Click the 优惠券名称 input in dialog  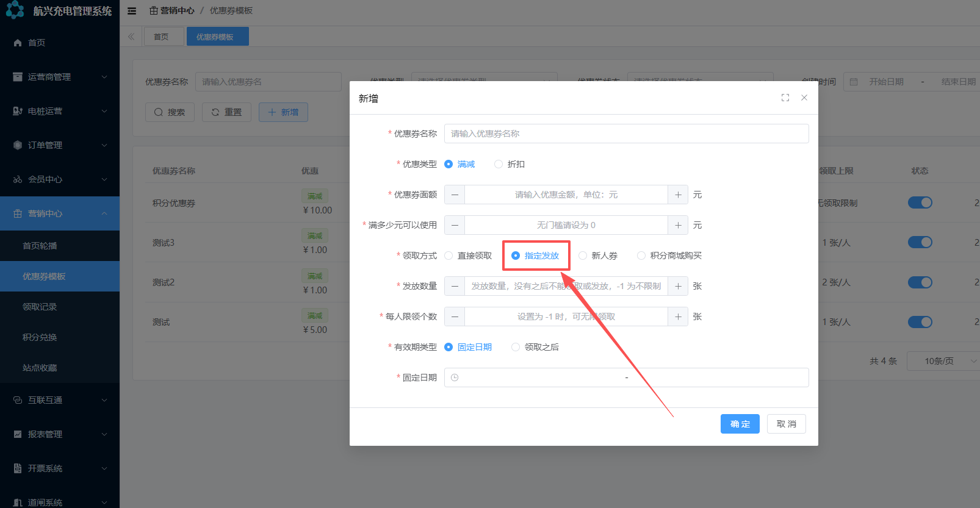pos(626,134)
